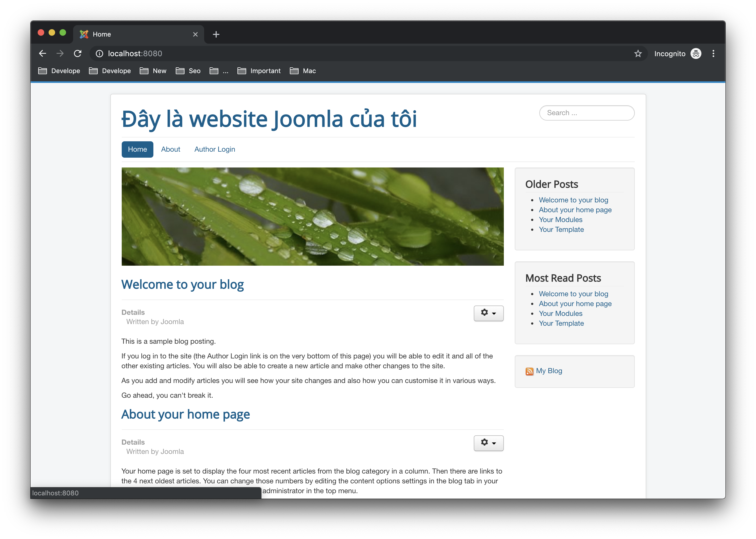Open the Important bookmarks folder
Screen dimensions: 756x539
[259, 71]
